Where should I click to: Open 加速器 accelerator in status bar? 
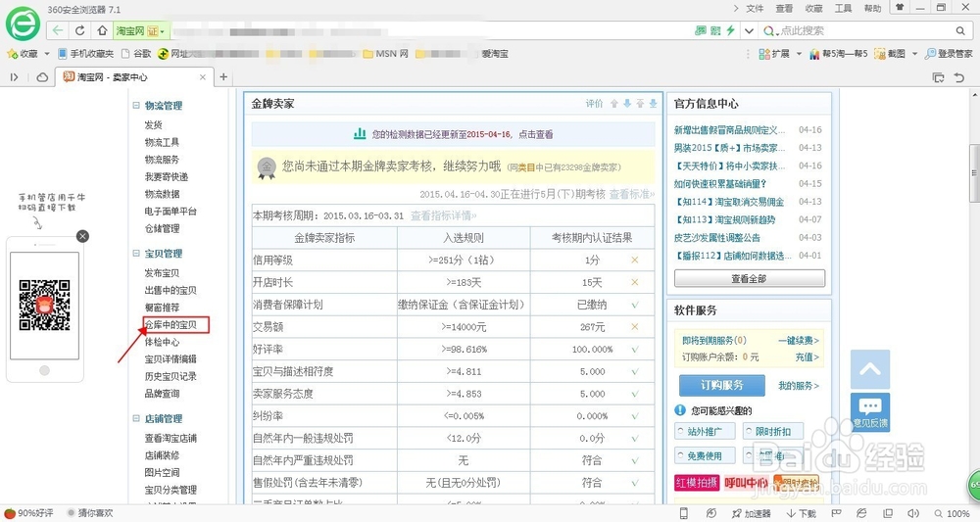click(752, 513)
